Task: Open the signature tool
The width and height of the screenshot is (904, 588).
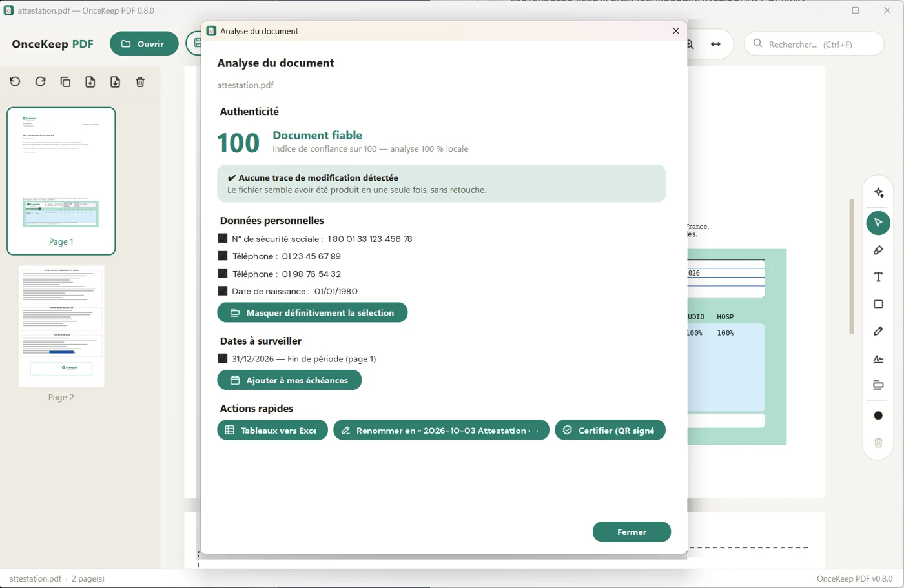Action: [x=878, y=359]
